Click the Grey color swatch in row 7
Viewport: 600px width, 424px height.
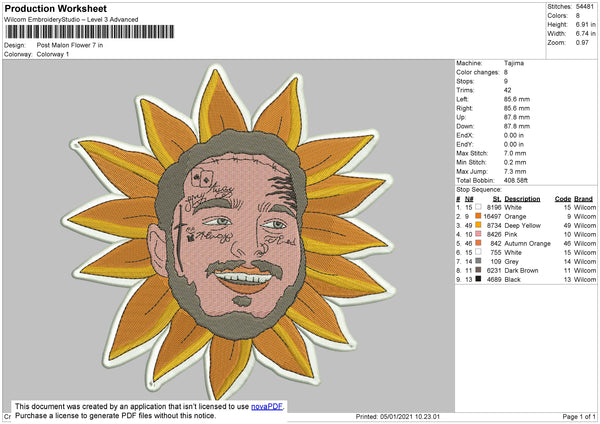(x=478, y=261)
